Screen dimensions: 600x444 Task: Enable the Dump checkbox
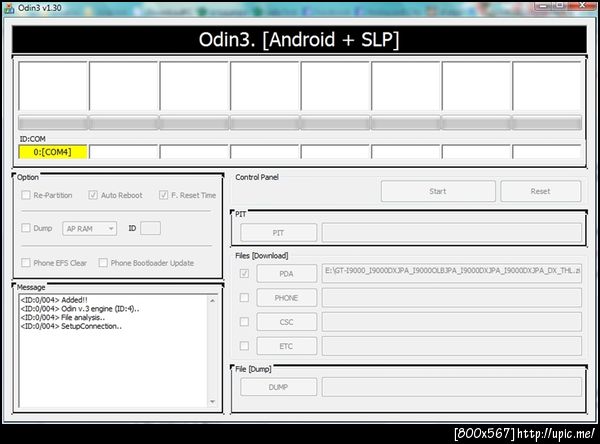[26, 228]
